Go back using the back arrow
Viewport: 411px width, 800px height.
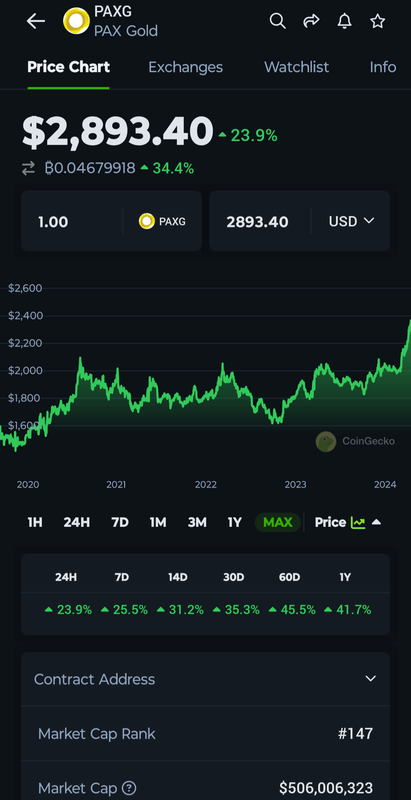36,21
